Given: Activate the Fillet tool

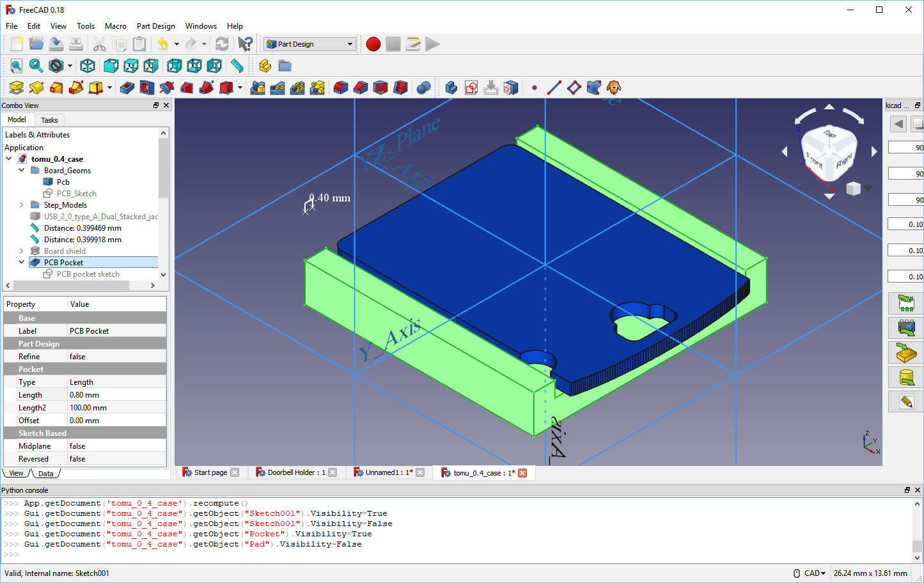Looking at the screenshot, I should (x=341, y=88).
